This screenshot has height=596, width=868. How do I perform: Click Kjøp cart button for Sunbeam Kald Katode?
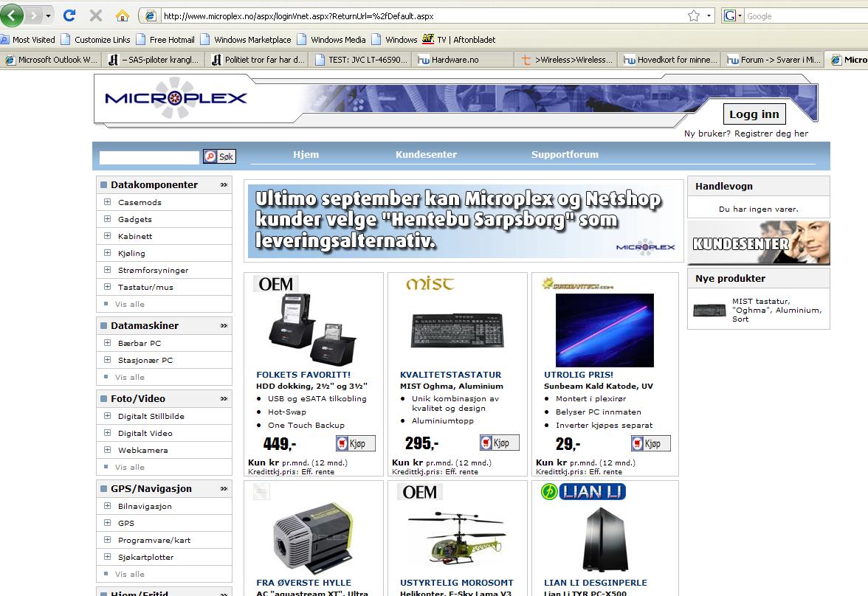[650, 443]
